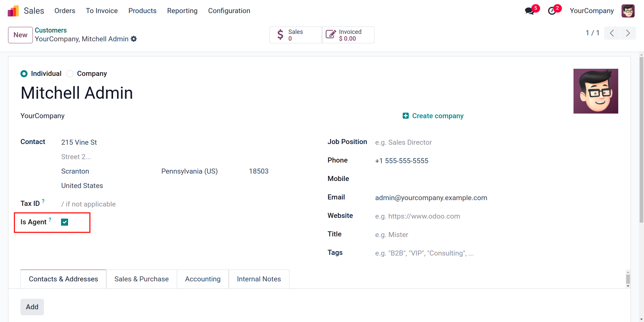The image size is (644, 322).
Task: Open the Pennsylvania (US) state dropdown
Action: (x=189, y=171)
